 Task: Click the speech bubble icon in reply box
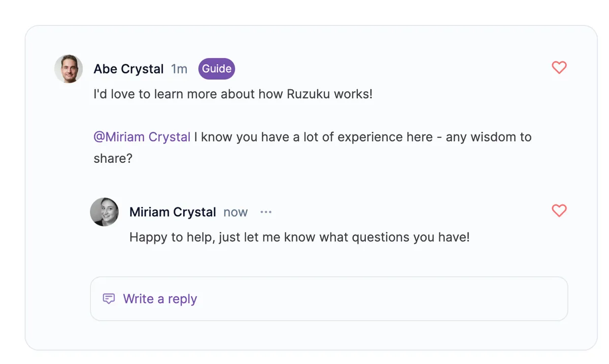[109, 299]
